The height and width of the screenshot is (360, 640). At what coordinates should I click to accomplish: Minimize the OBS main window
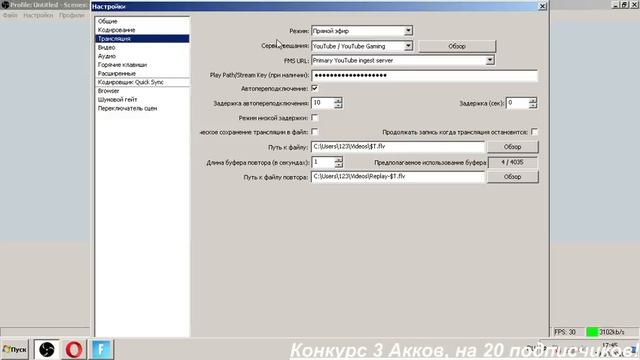616,4
